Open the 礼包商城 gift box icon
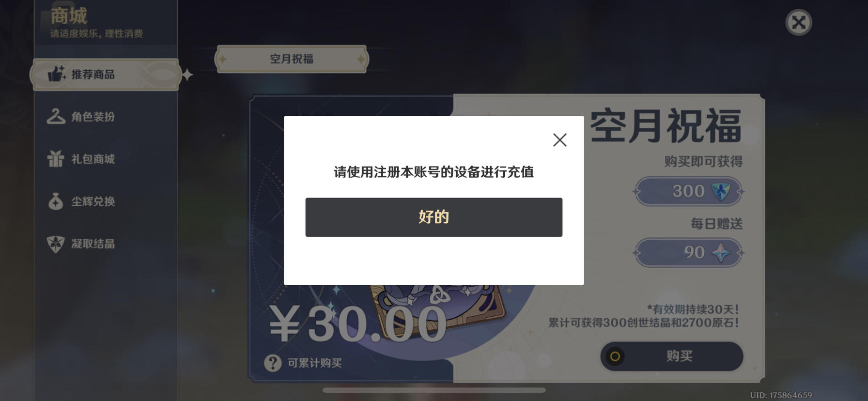This screenshot has width=868, height=401. 56,158
